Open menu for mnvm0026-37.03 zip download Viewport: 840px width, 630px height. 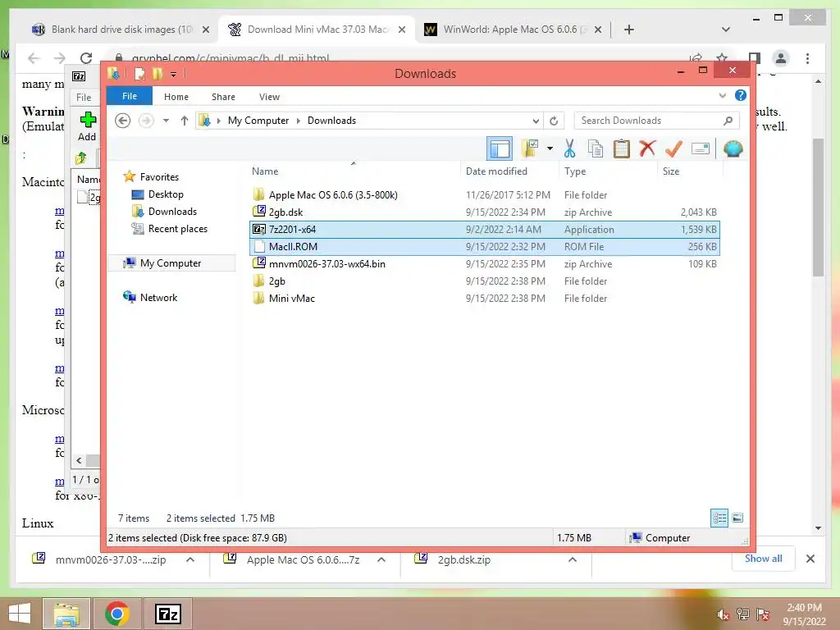[x=190, y=559]
